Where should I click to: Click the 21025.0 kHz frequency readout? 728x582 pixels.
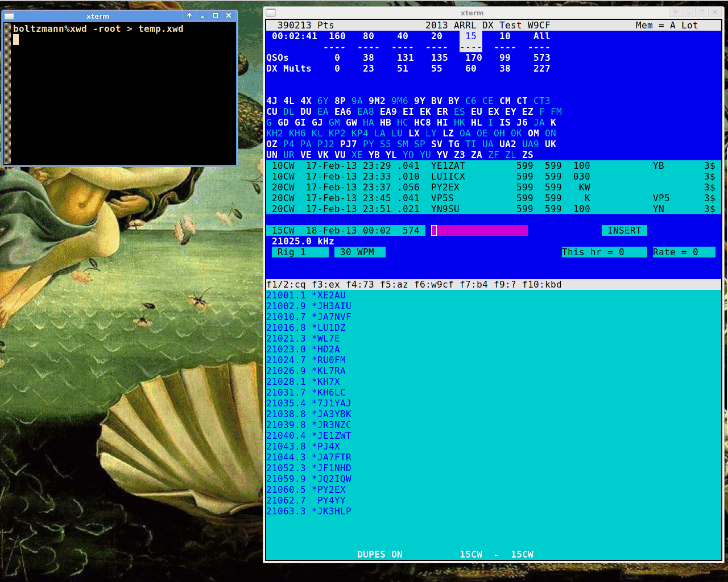(303, 242)
